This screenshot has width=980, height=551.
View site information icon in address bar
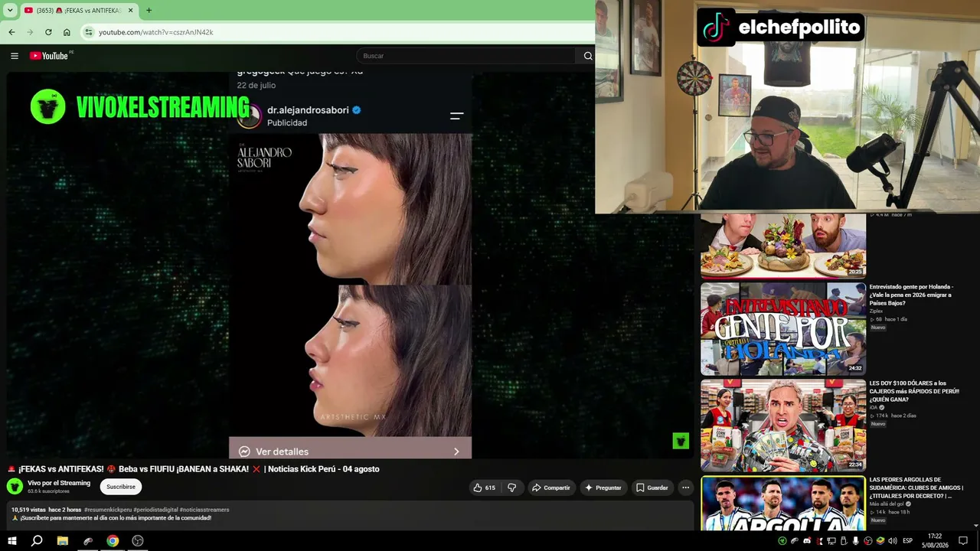tap(89, 32)
